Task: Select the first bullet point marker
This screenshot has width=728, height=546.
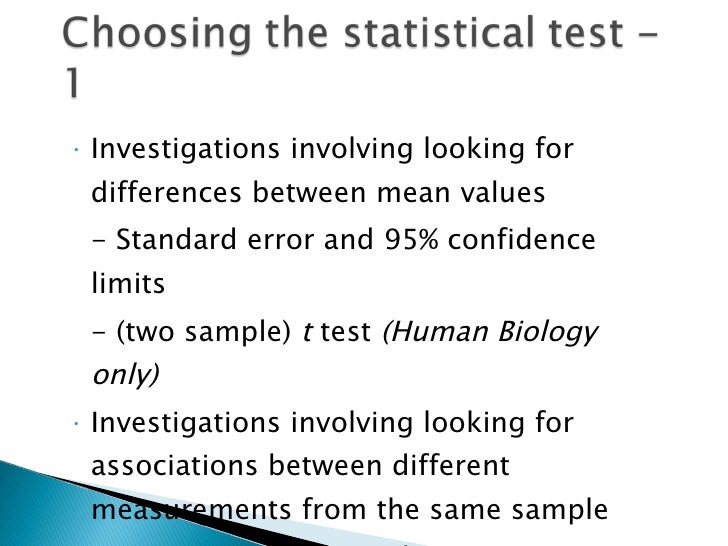Action: (x=76, y=150)
